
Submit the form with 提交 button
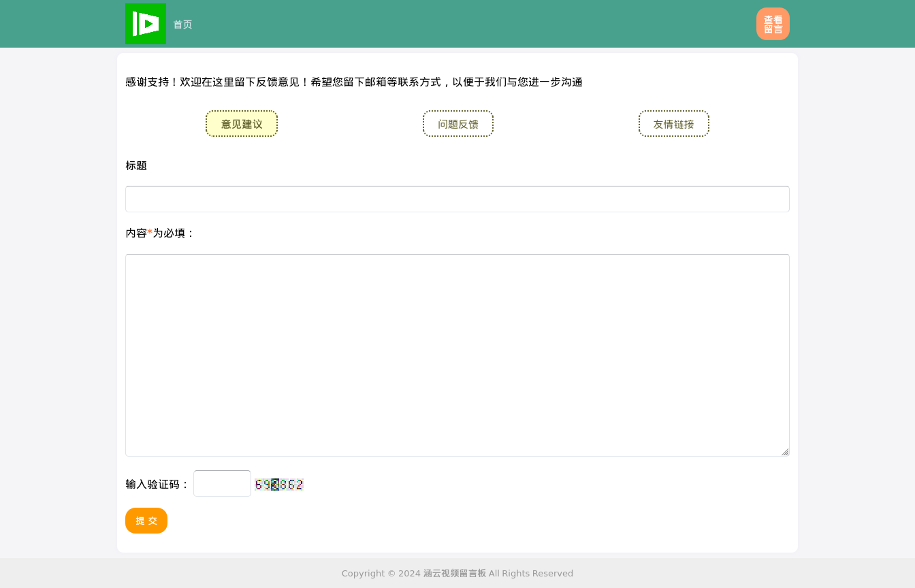[x=146, y=521]
